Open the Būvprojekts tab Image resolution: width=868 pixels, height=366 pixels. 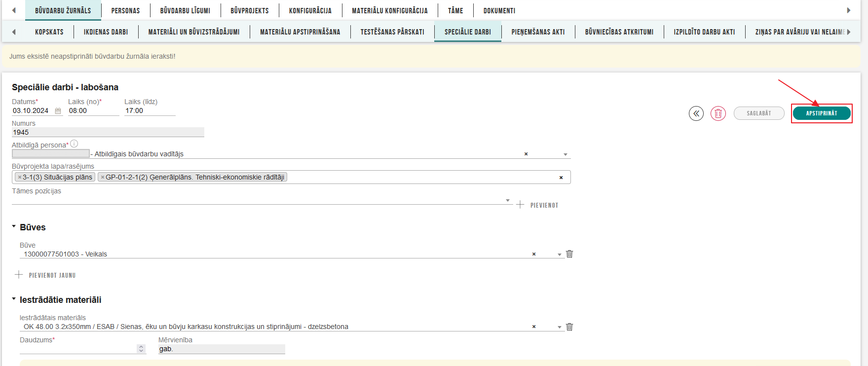pyautogui.click(x=250, y=10)
